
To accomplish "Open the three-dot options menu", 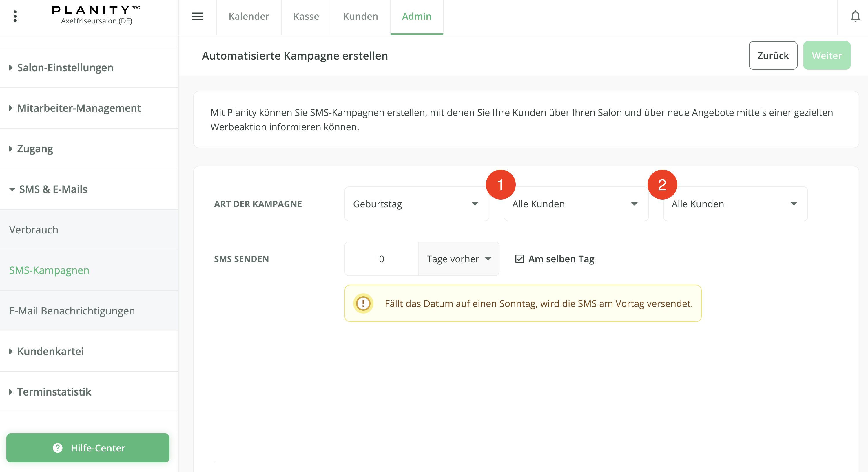I will click(x=15, y=16).
